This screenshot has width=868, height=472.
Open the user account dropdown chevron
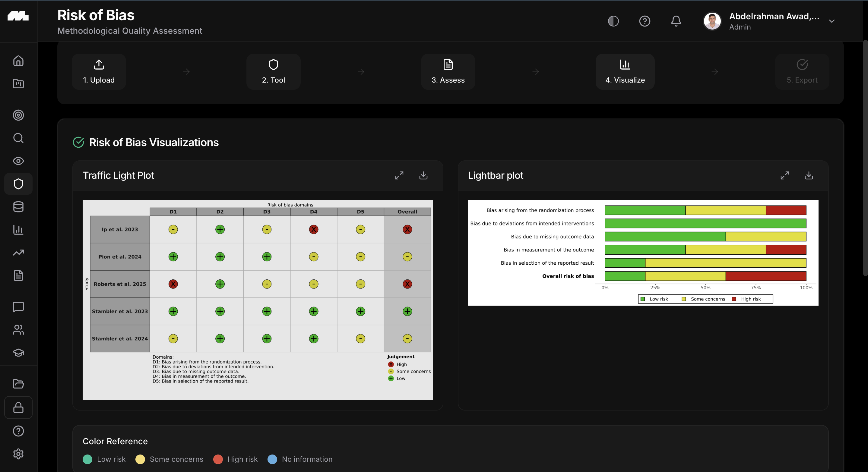tap(831, 21)
